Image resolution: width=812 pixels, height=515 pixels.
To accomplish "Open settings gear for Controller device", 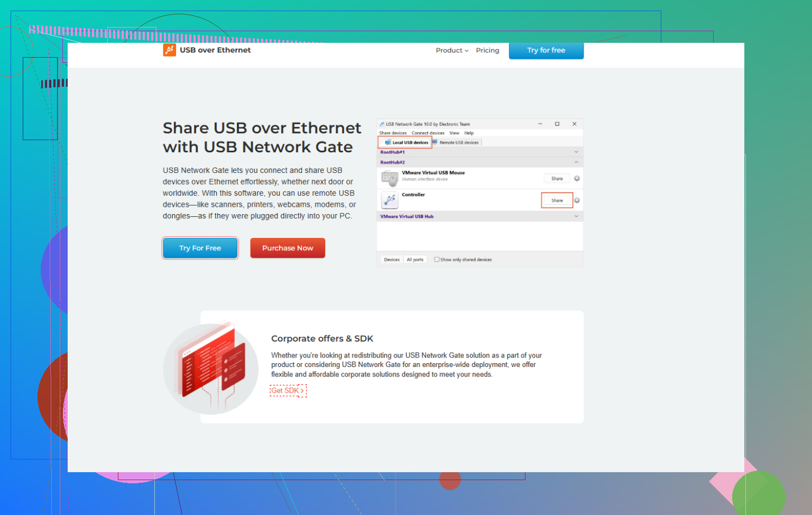I will coord(577,200).
